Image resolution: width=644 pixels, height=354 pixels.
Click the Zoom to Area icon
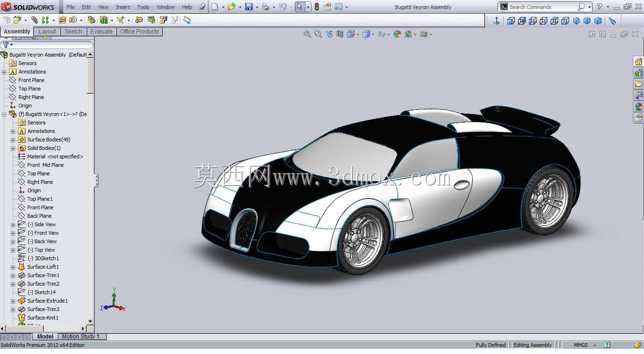pos(318,34)
